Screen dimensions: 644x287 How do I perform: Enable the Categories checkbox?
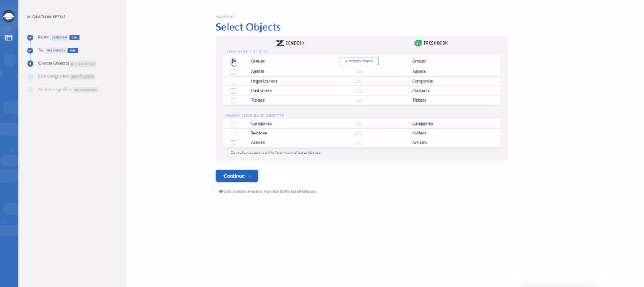click(x=233, y=124)
